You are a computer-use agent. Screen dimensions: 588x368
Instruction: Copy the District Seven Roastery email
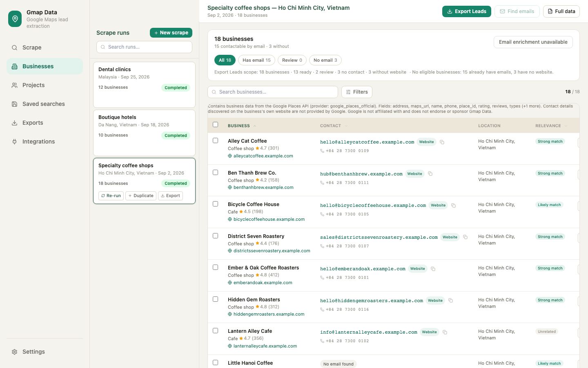coord(465,237)
